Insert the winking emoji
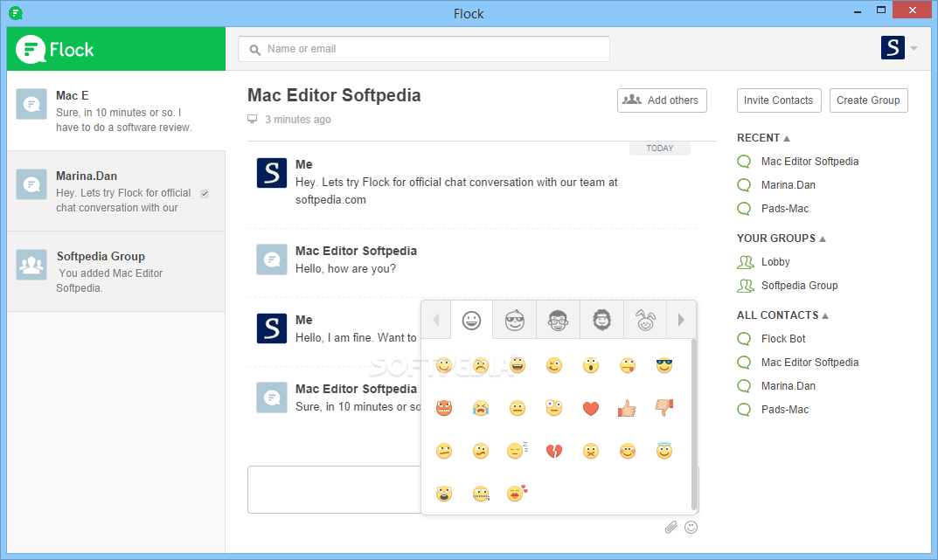This screenshot has height=560, width=938. click(554, 365)
